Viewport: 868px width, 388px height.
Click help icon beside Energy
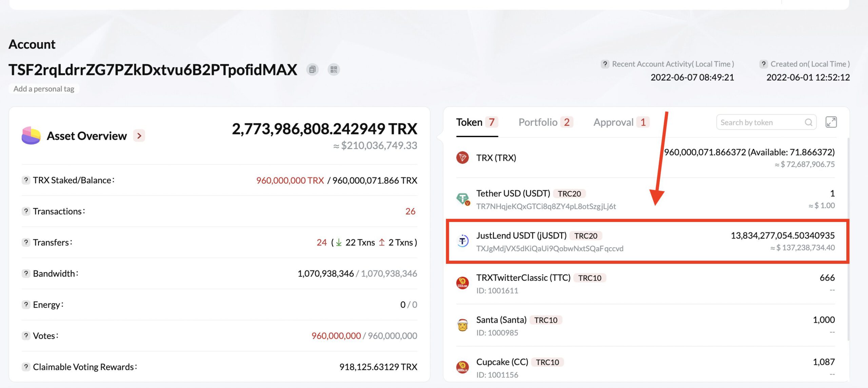click(x=26, y=304)
